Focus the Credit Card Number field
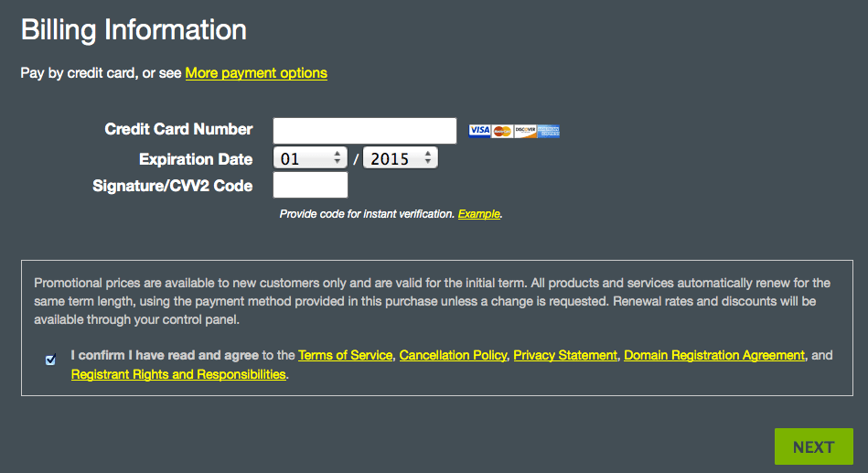Image resolution: width=868 pixels, height=473 pixels. (x=365, y=131)
